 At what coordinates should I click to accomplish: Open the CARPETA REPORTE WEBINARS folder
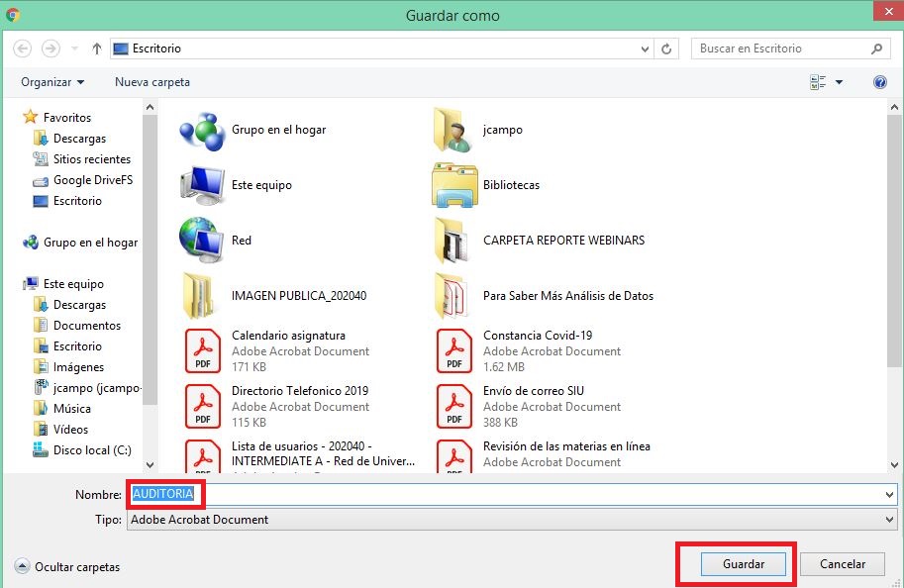562,241
